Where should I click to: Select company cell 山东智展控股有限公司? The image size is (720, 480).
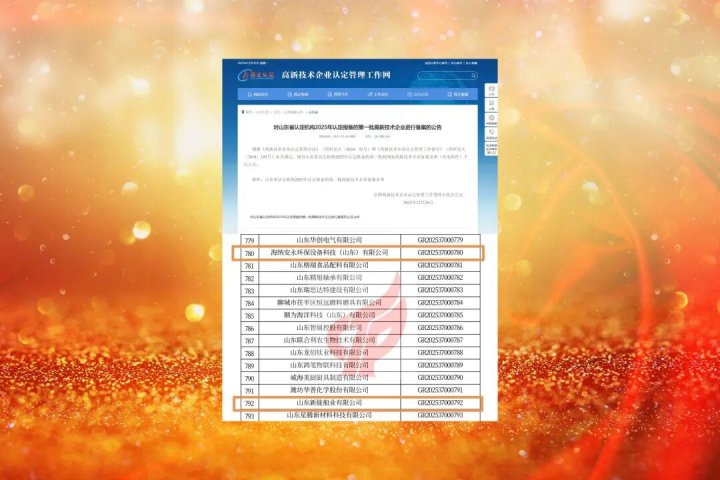[x=329, y=328]
